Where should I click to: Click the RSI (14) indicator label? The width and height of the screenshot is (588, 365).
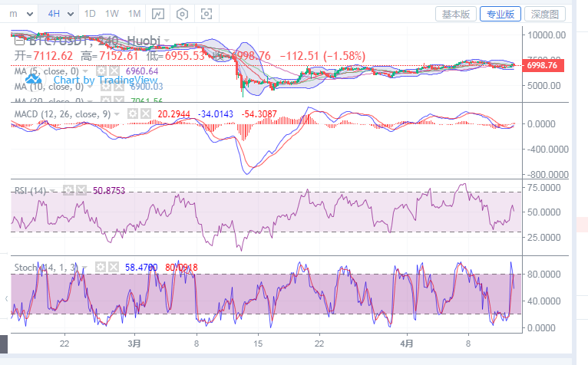point(31,191)
